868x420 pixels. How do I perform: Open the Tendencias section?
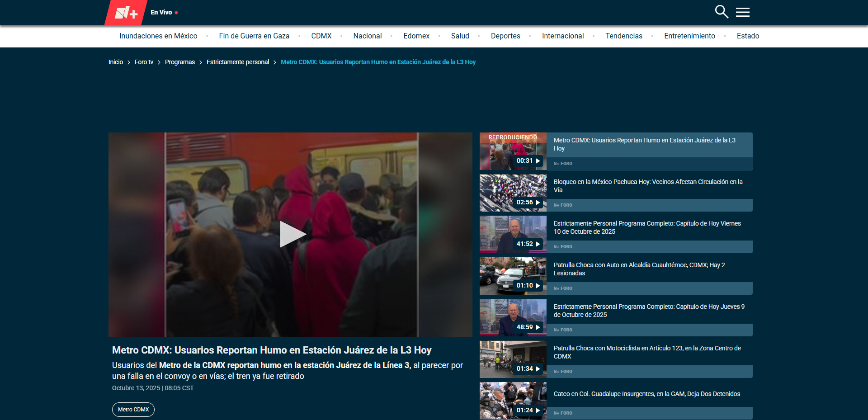pyautogui.click(x=624, y=36)
